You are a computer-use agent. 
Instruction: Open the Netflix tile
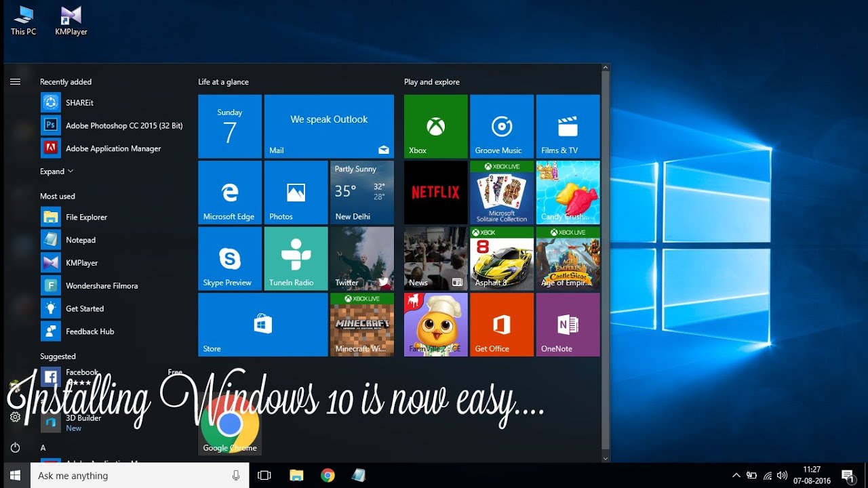(436, 192)
